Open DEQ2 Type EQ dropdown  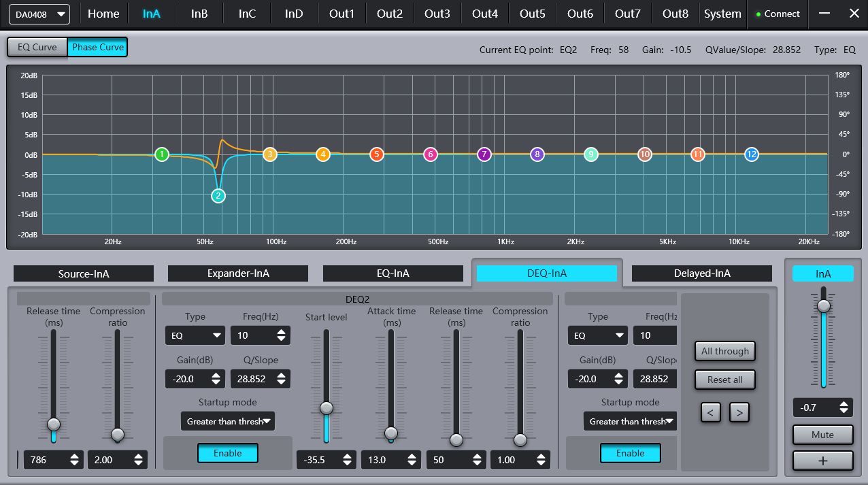coord(195,335)
